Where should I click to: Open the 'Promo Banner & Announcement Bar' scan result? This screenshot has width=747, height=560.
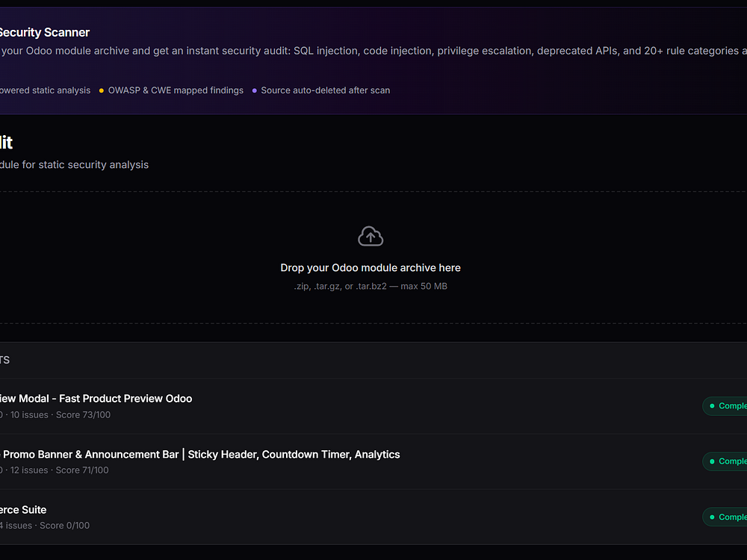click(373, 461)
